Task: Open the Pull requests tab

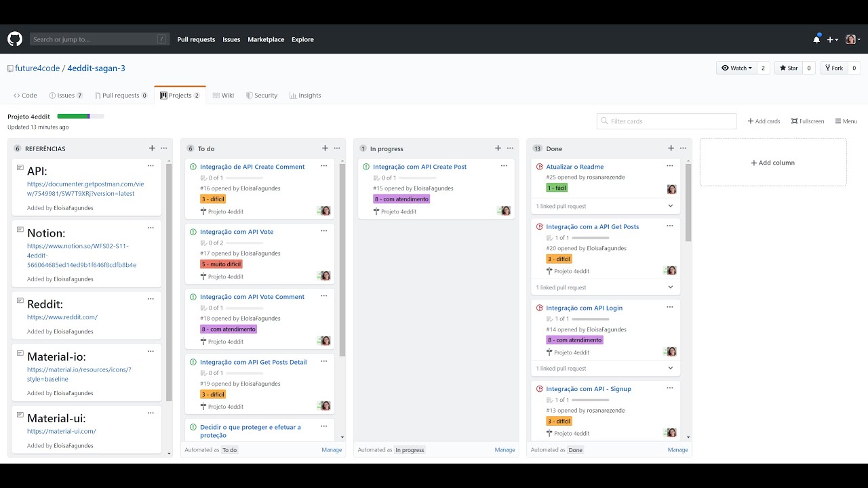Action: click(x=121, y=96)
